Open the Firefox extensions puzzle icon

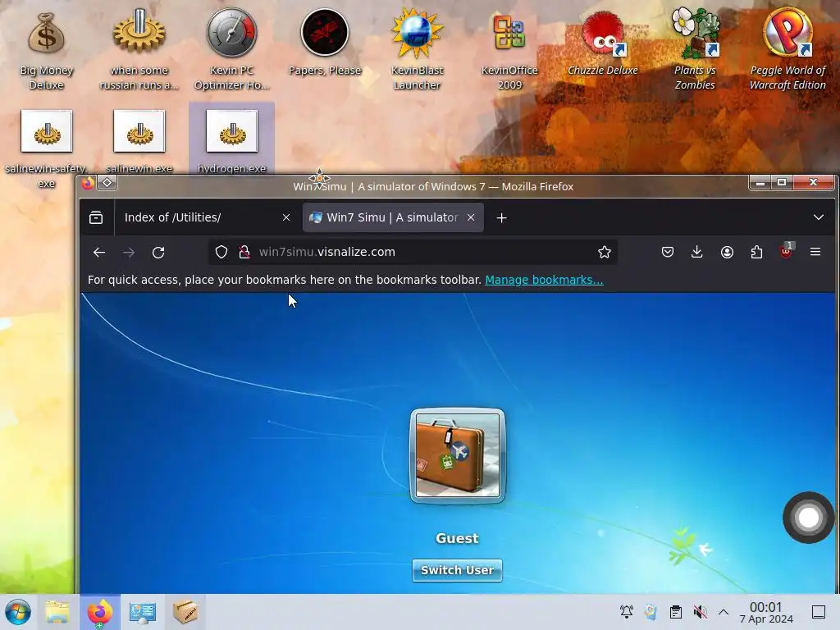coord(756,253)
